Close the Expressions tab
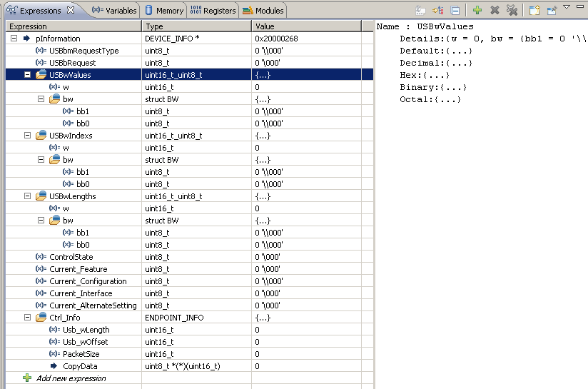Viewport: 588px width, 389px height. [x=69, y=10]
